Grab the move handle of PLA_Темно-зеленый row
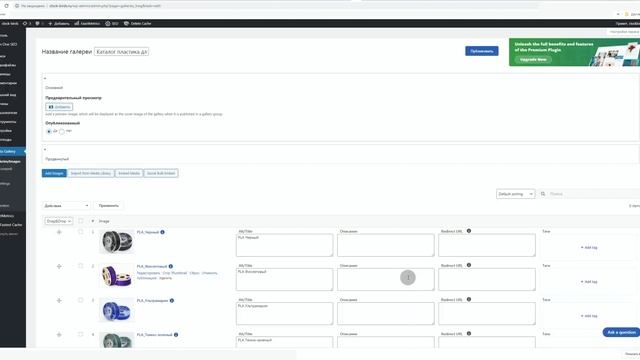 [x=59, y=335]
